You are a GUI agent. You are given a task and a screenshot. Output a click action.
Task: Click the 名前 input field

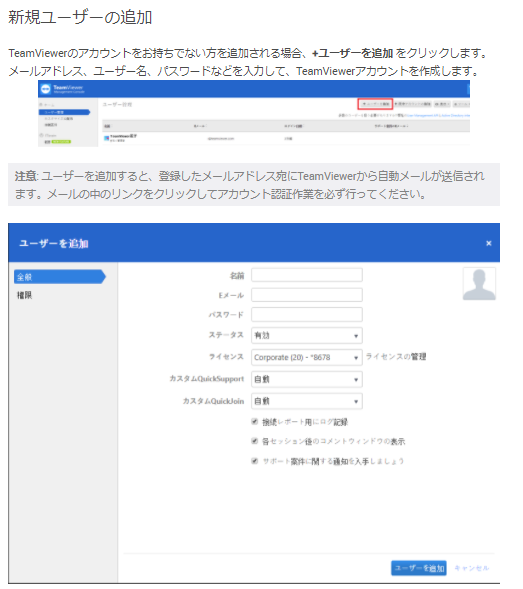307,275
